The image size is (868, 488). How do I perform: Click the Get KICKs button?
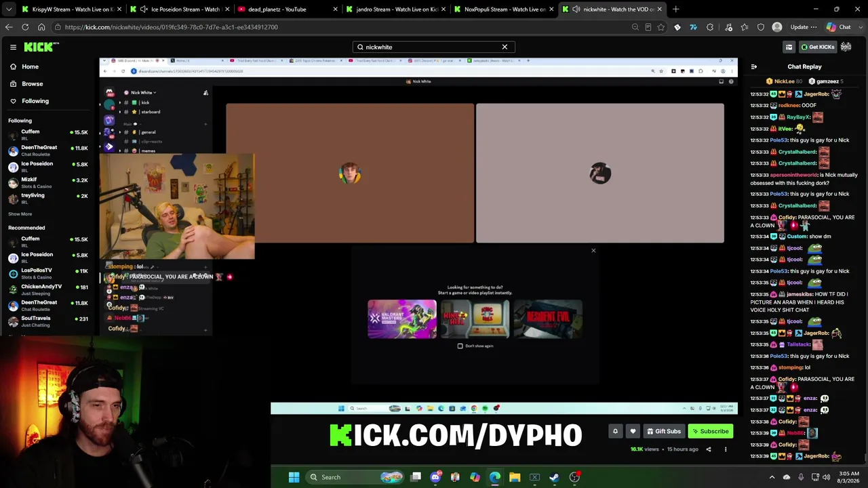[x=817, y=47]
